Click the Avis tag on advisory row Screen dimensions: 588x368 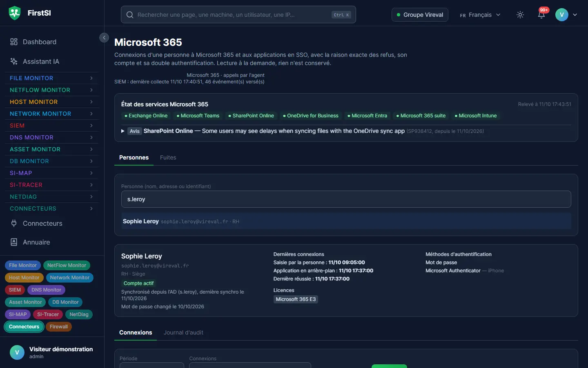135,131
